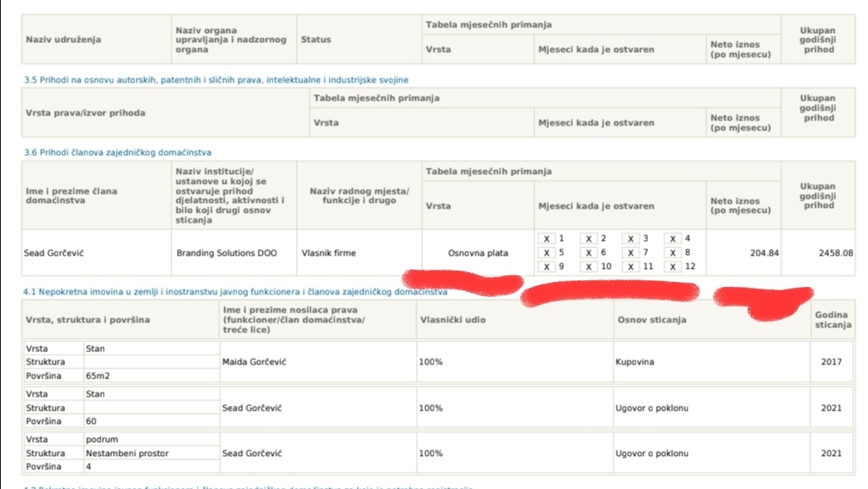The width and height of the screenshot is (868, 489).
Task: Toggle the month 2 checkbox
Action: pos(589,238)
